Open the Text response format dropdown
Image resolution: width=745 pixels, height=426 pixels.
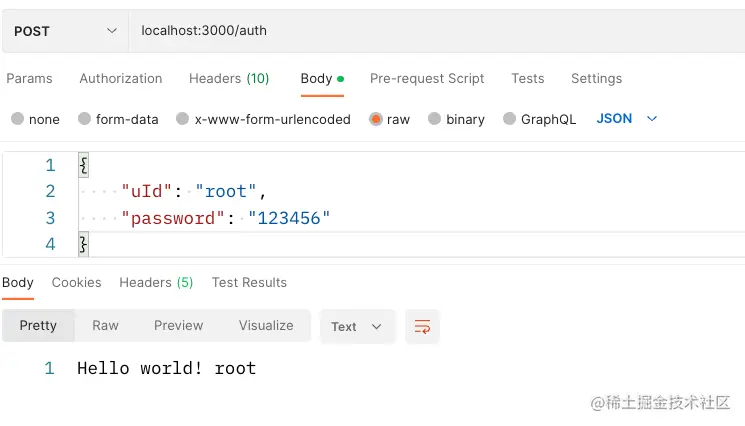click(357, 327)
